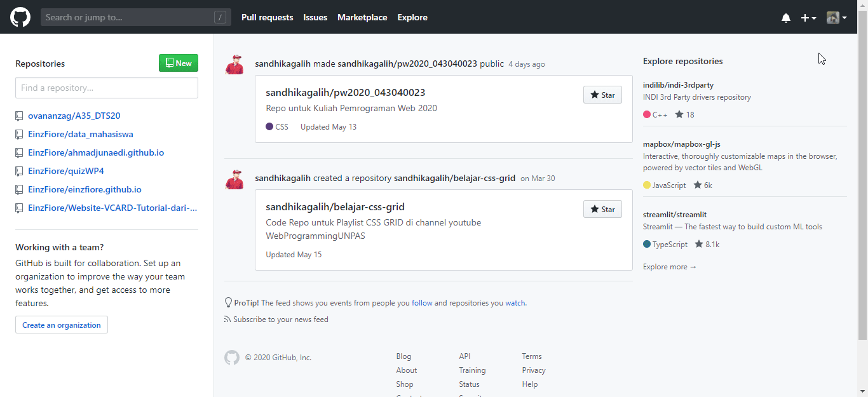The width and height of the screenshot is (868, 397).
Task: Click the ProTip lightbulb icon
Action: click(x=228, y=303)
